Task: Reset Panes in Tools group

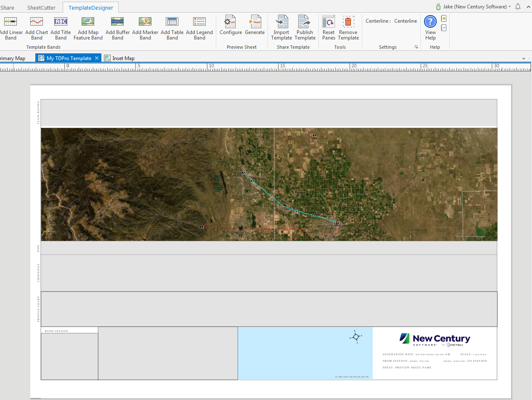Action: (328, 28)
